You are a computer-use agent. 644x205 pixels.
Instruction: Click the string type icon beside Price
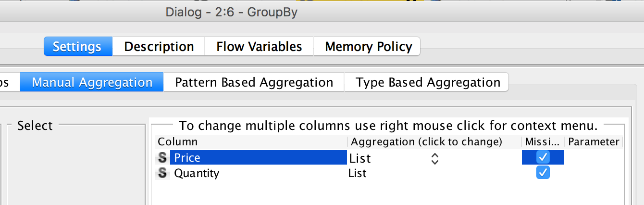pyautogui.click(x=163, y=158)
